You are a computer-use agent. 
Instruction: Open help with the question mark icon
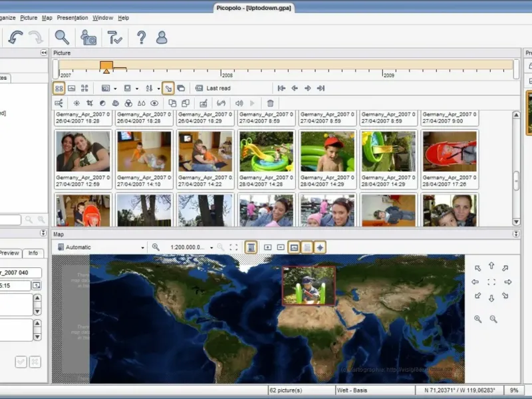141,37
